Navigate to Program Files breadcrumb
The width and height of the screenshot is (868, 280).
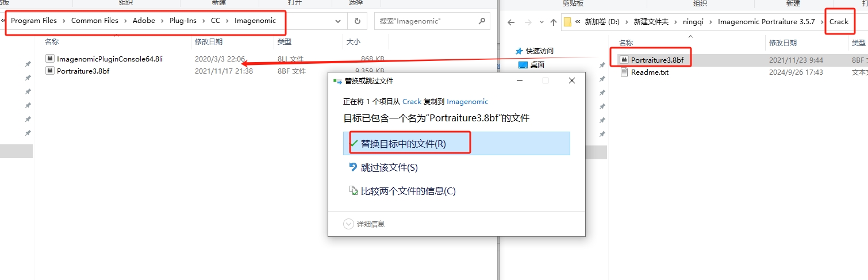click(34, 21)
